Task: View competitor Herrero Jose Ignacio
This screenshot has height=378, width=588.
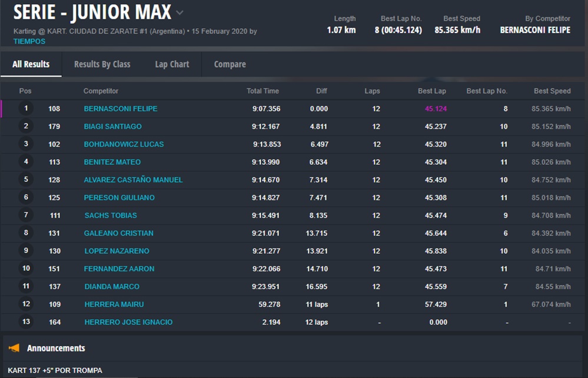Action: [x=128, y=322]
